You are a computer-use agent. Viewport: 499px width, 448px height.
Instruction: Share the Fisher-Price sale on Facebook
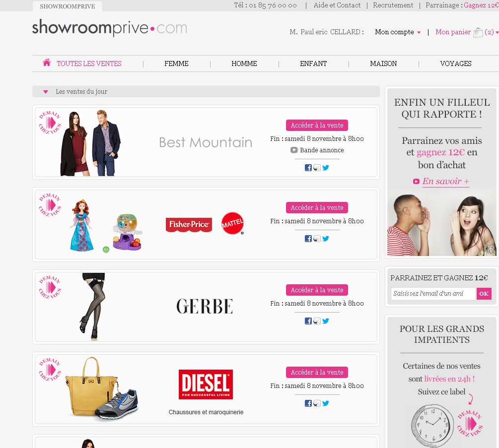pyautogui.click(x=308, y=239)
